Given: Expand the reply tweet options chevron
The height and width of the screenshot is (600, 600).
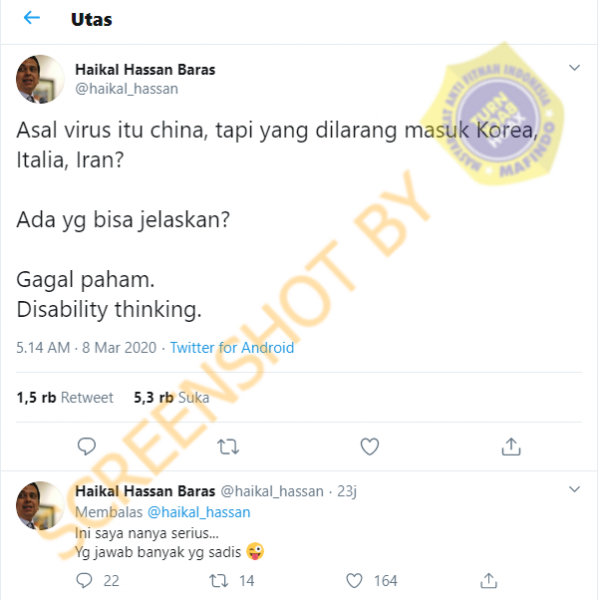Looking at the screenshot, I should (574, 489).
